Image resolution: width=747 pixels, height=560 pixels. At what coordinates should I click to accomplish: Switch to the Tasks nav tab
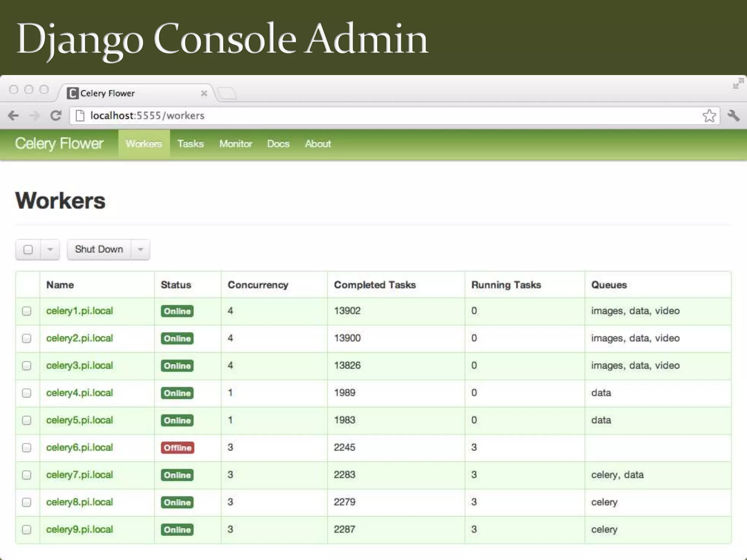[x=190, y=144]
